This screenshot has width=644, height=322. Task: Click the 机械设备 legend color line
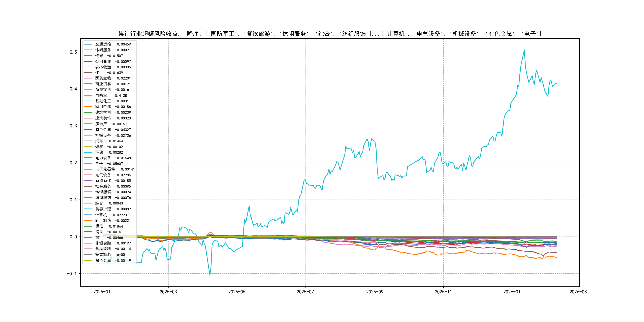pyautogui.click(x=88, y=135)
